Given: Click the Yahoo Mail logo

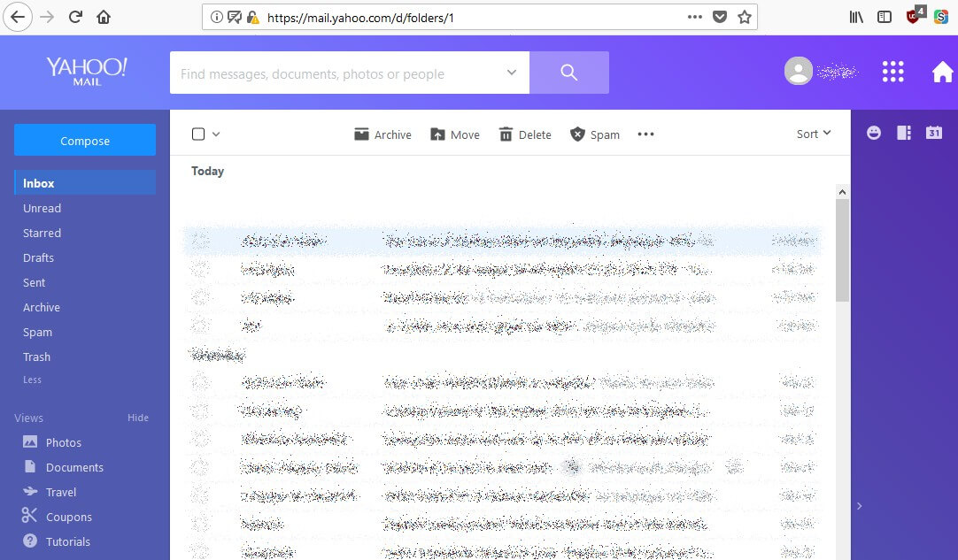Looking at the screenshot, I should point(87,72).
